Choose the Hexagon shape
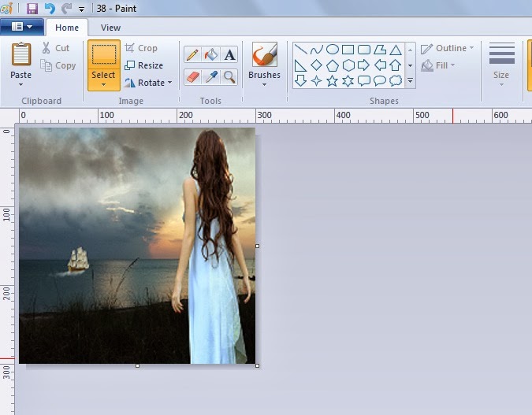Screen dimensions: 532x415 click(x=348, y=65)
